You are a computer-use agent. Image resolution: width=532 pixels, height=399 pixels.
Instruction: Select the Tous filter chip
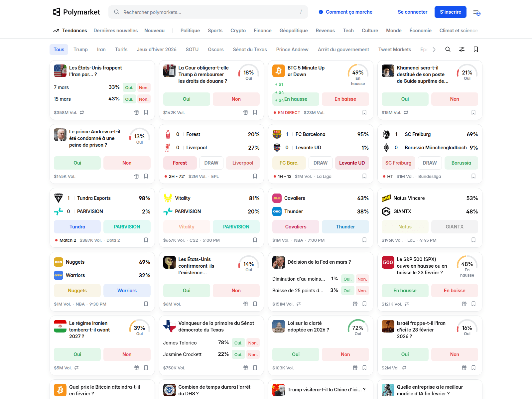(59, 50)
